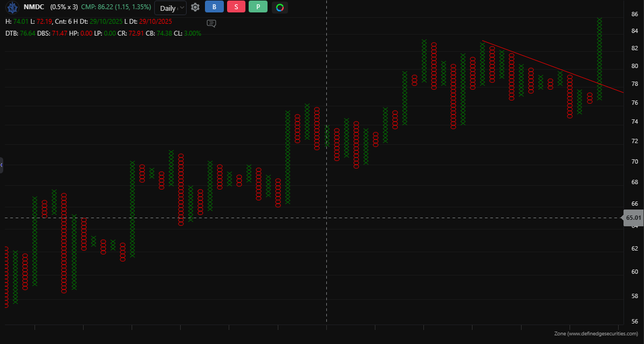Click the 86 level on price axis

(635, 14)
